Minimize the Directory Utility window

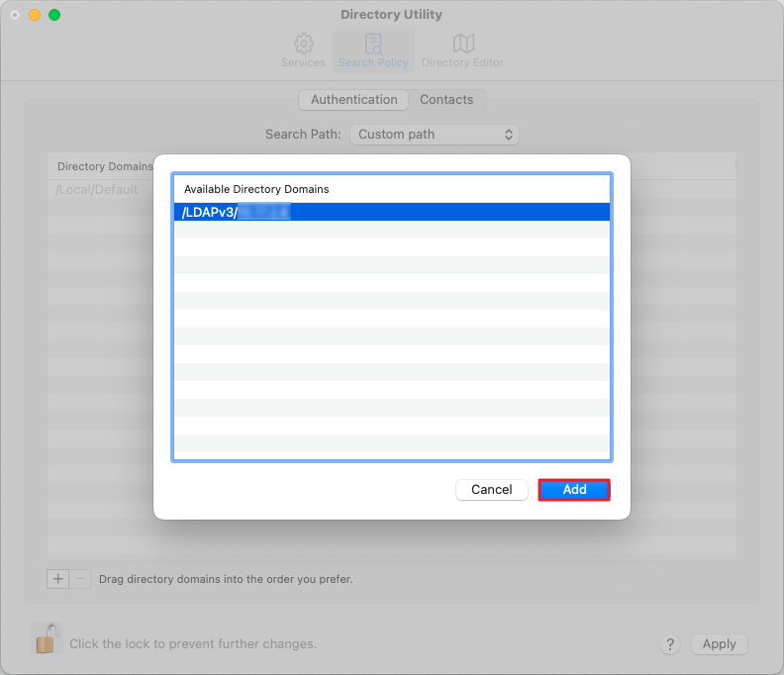click(35, 15)
